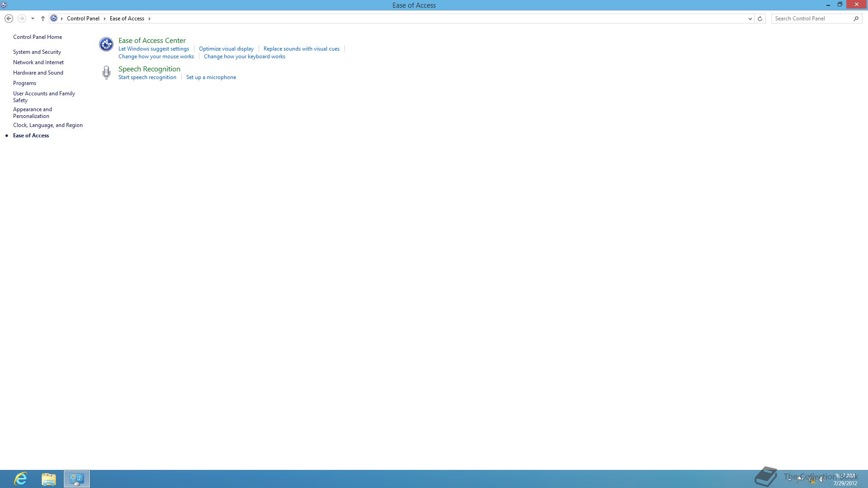Screen dimensions: 868x488
Task: Click the Ease of Access Center icon
Action: point(106,44)
